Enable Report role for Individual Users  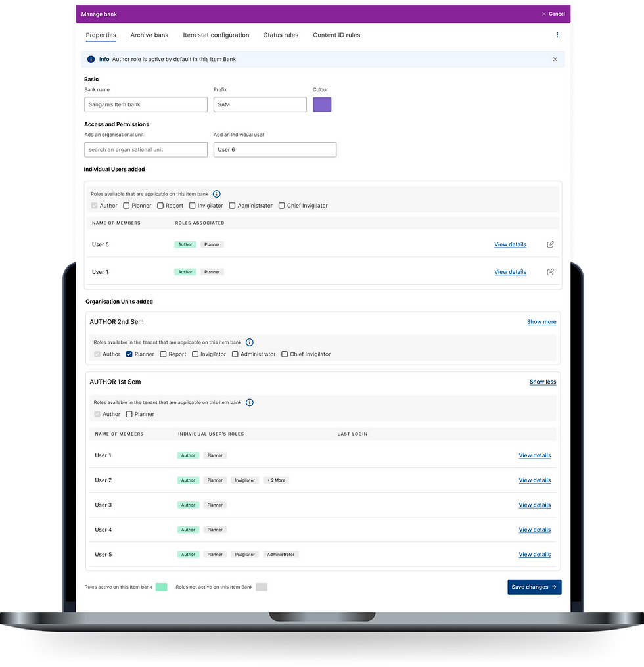pos(160,206)
